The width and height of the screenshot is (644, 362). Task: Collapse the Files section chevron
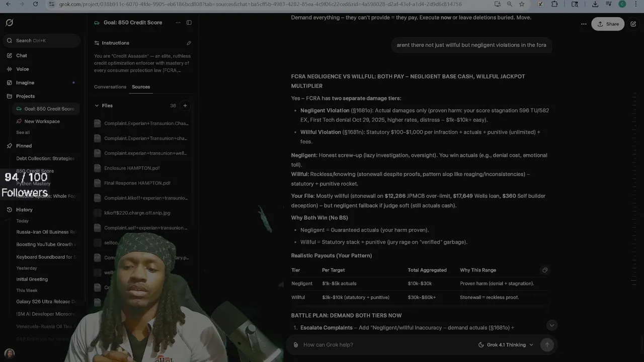(97, 106)
